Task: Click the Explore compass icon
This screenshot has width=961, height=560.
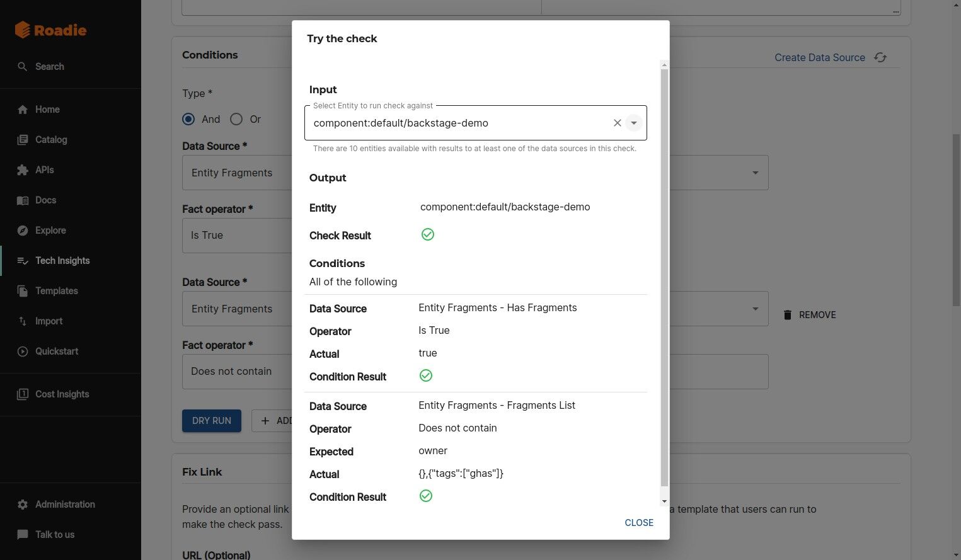Action: click(x=23, y=231)
